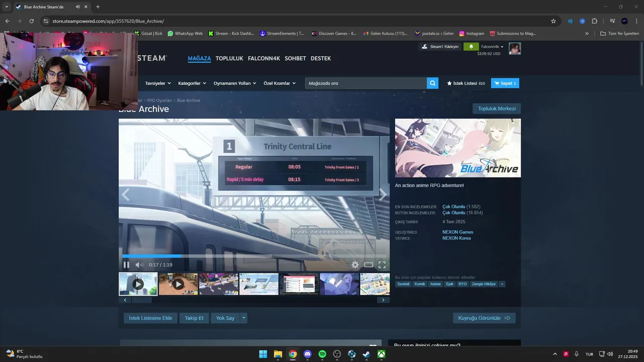This screenshot has width=644, height=362.
Task: Show the previous media with left arrow
Action: point(125,195)
